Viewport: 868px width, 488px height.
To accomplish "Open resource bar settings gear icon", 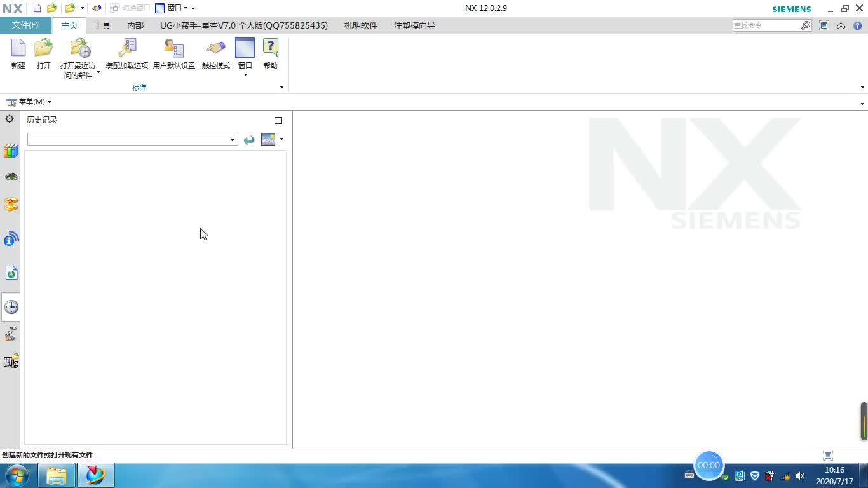I will pyautogui.click(x=10, y=119).
